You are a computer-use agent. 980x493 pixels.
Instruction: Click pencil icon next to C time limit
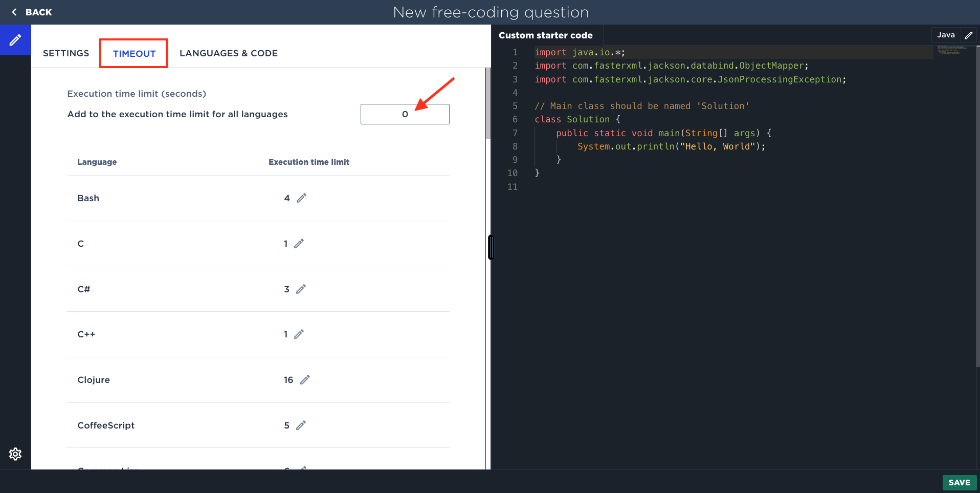299,244
